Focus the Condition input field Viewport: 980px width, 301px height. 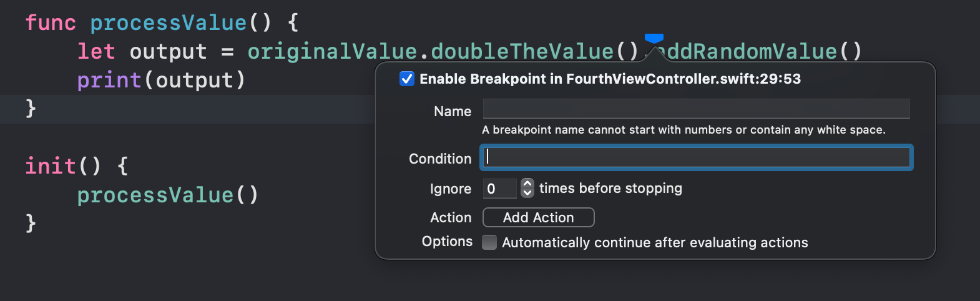coord(696,157)
